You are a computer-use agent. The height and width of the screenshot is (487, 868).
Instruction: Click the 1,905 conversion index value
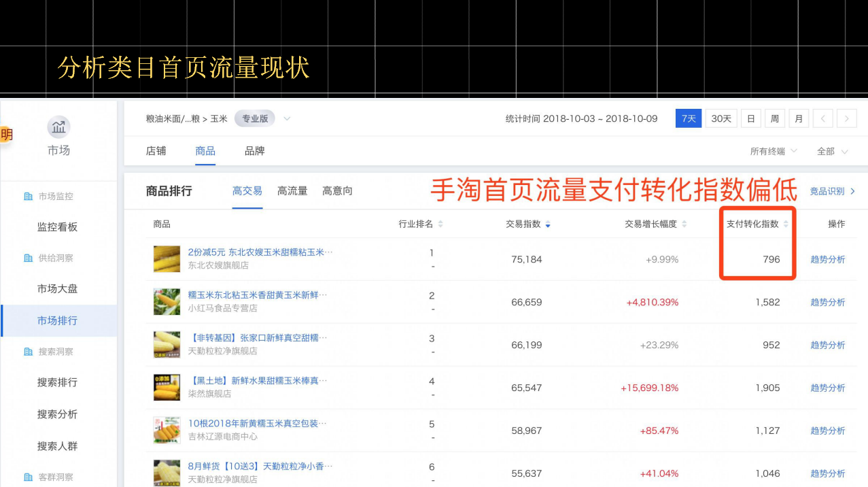point(768,388)
